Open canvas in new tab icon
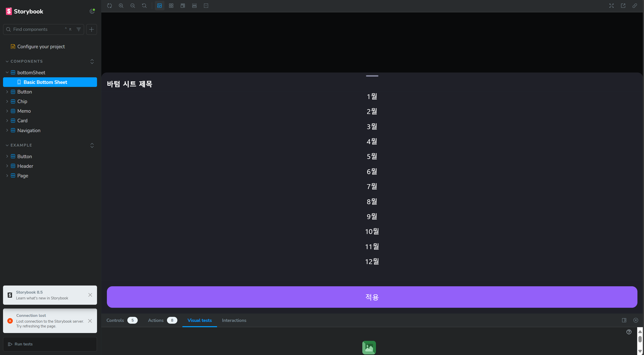This screenshot has height=355, width=644. (623, 6)
